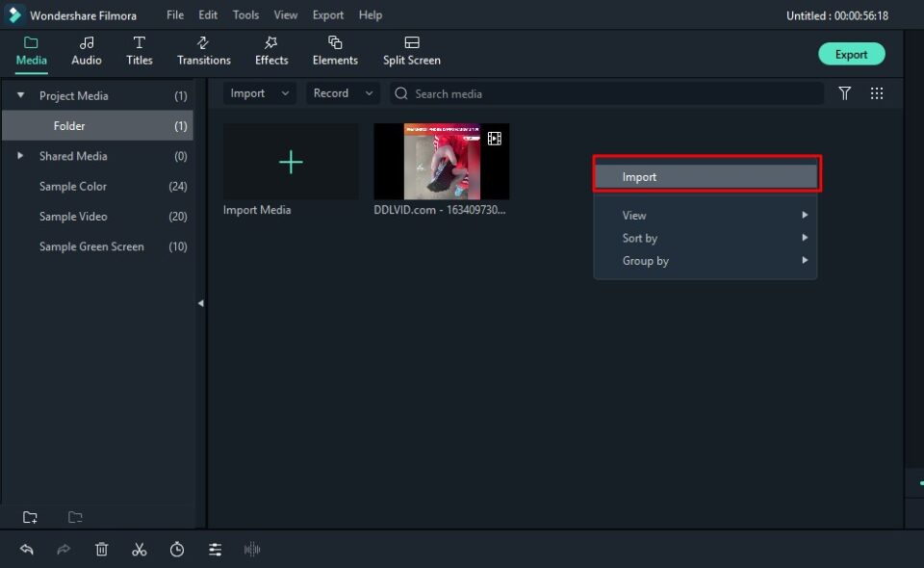Open the edit adjustments sliders icon
This screenshot has height=568, width=924.
pyautogui.click(x=216, y=549)
